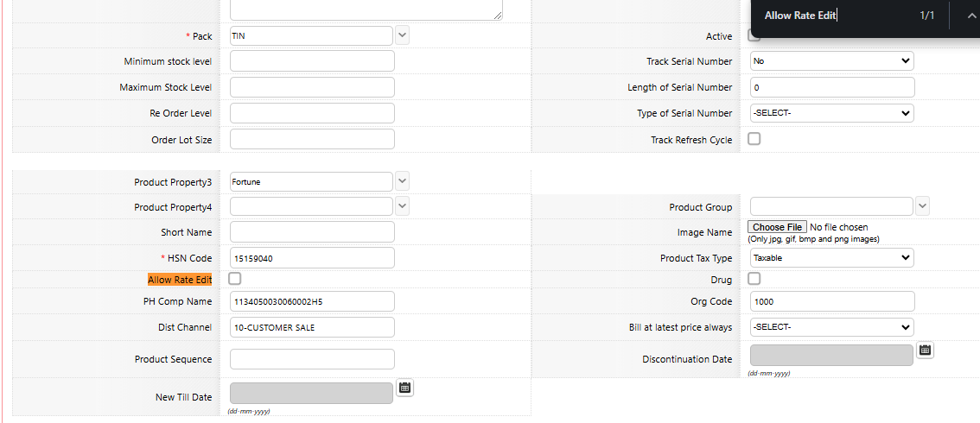Screen dimensions: 980x423
Task: Click the 1/1 find match counter
Action: click(927, 16)
